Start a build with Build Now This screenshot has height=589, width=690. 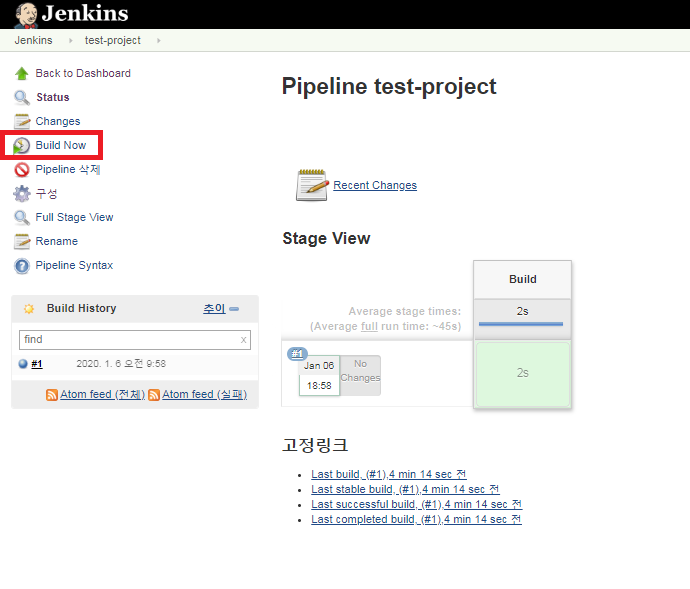pos(61,145)
